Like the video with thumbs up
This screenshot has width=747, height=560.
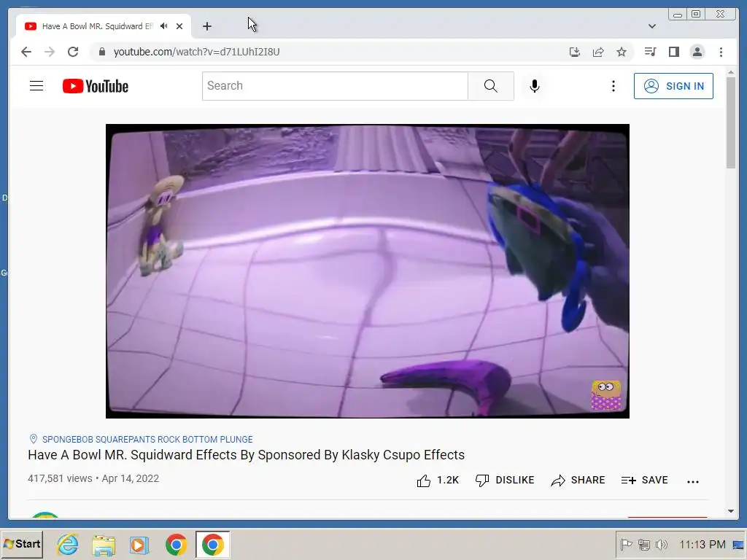pyautogui.click(x=438, y=480)
